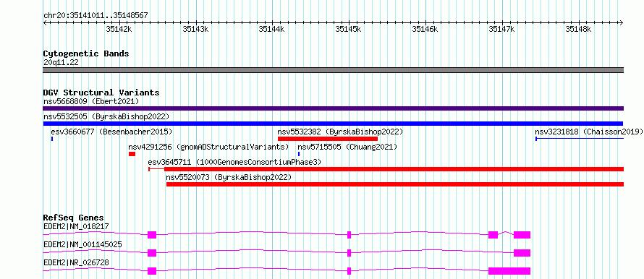
Task: Click the 35142k scale label
Action: [x=119, y=29]
